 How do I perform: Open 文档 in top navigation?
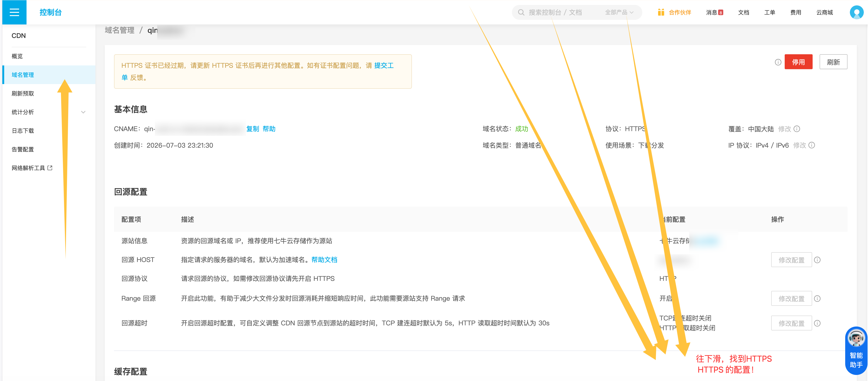coord(743,13)
